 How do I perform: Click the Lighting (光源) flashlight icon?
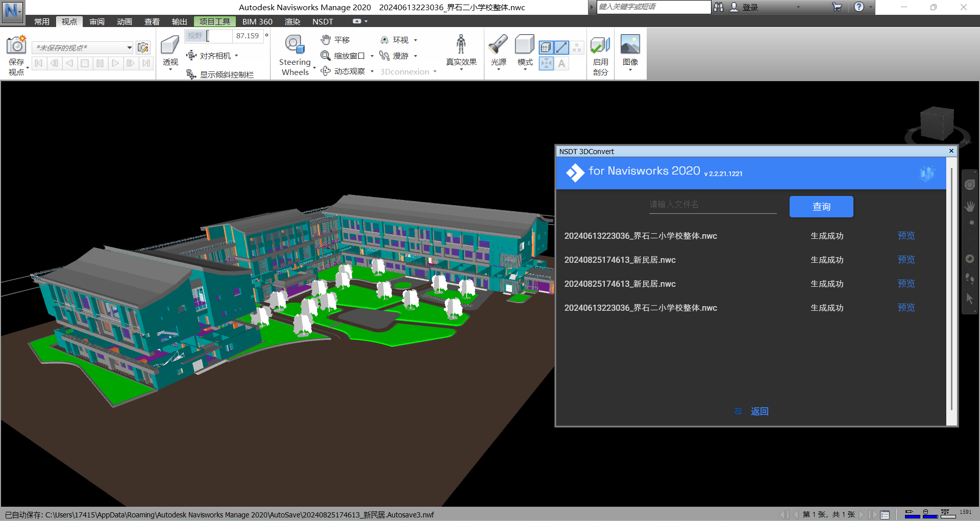(x=498, y=44)
